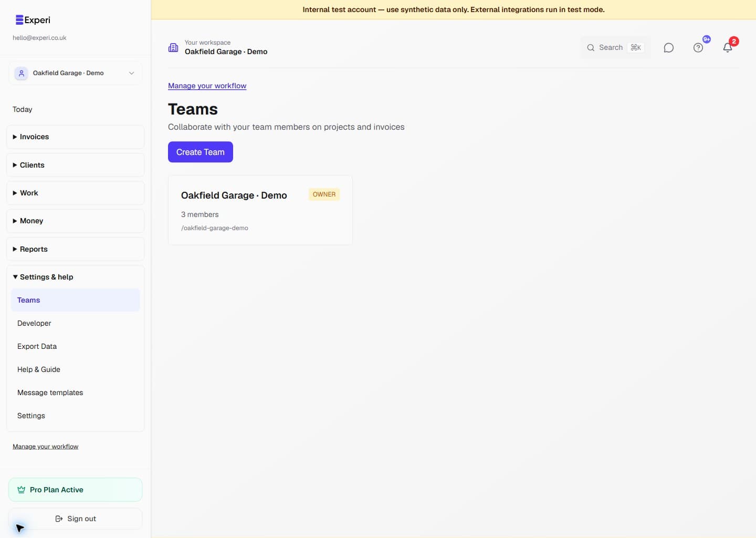Open Help & Guide

point(75,369)
